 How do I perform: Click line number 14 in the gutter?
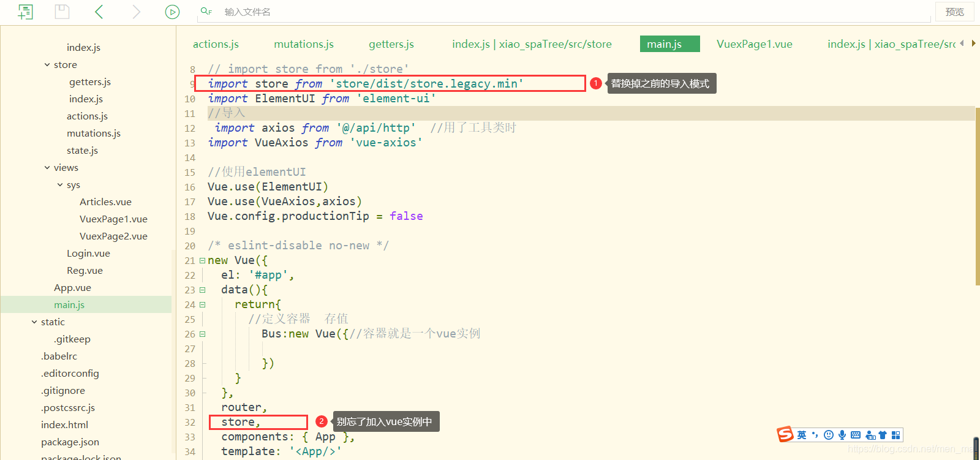190,157
